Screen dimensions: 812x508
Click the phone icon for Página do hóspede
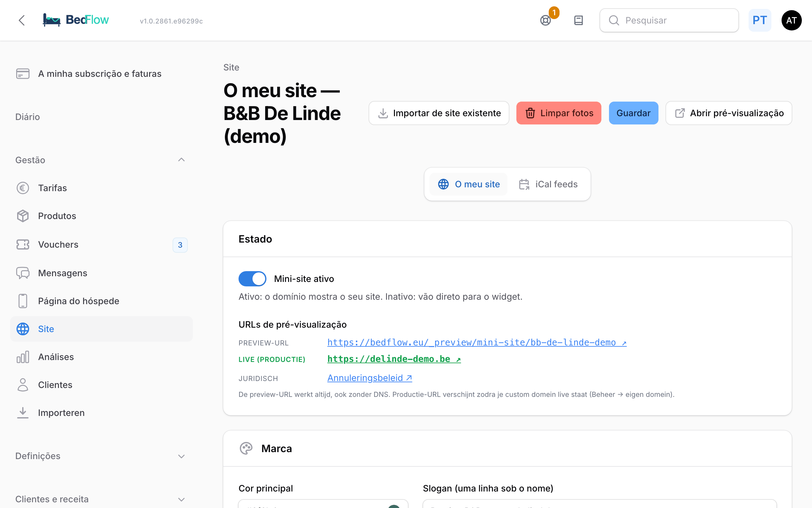tap(23, 301)
